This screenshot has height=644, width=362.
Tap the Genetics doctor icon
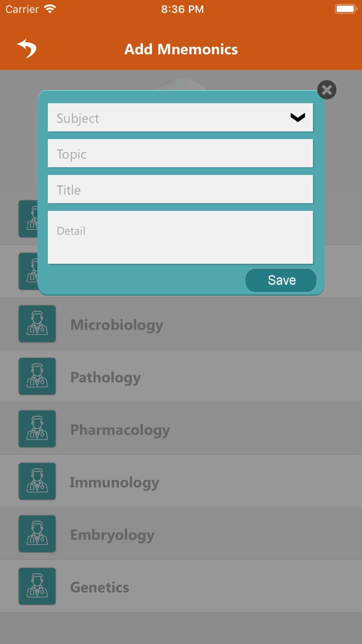[37, 586]
